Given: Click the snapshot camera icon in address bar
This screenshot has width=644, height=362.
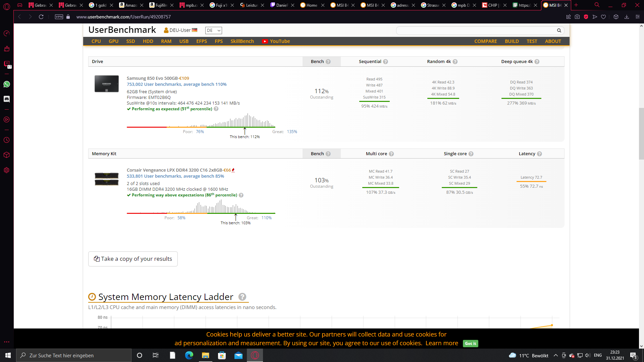Looking at the screenshot, I should point(577,17).
